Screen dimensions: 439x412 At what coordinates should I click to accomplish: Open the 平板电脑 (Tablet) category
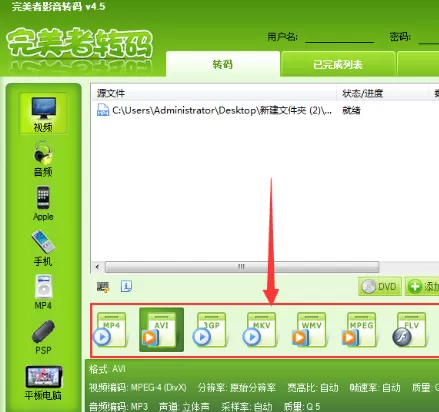click(x=43, y=382)
